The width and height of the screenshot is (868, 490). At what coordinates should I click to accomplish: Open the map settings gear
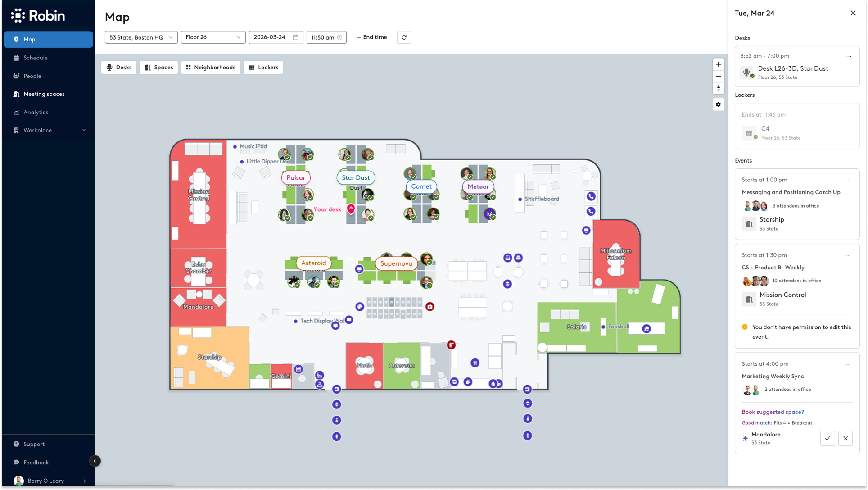coord(718,104)
